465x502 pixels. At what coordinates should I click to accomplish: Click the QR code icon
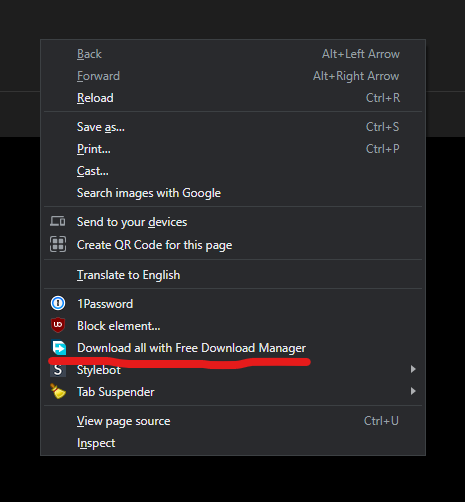(x=58, y=244)
